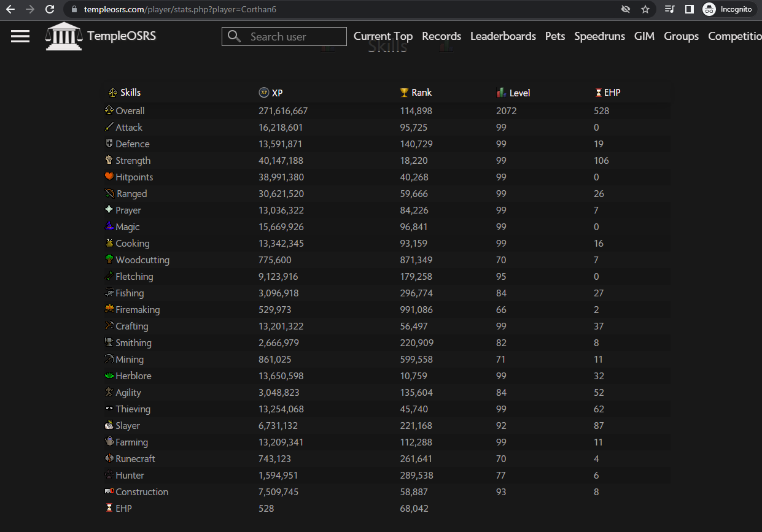
Task: Click the Overall skills icon in first row
Action: pos(109,110)
